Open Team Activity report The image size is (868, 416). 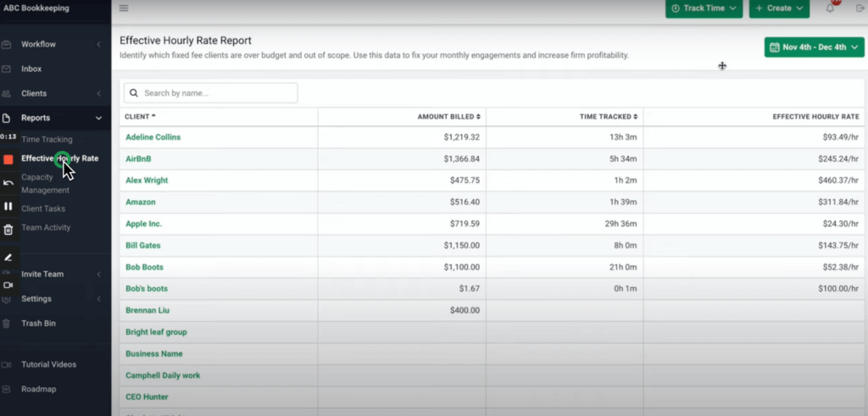[x=46, y=227]
